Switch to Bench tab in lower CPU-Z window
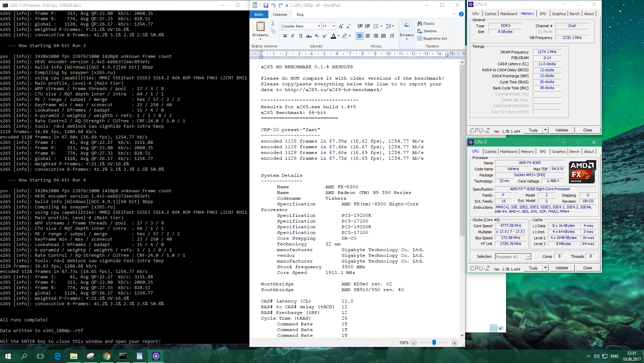Viewport: 644px width, 363px height. [574, 152]
